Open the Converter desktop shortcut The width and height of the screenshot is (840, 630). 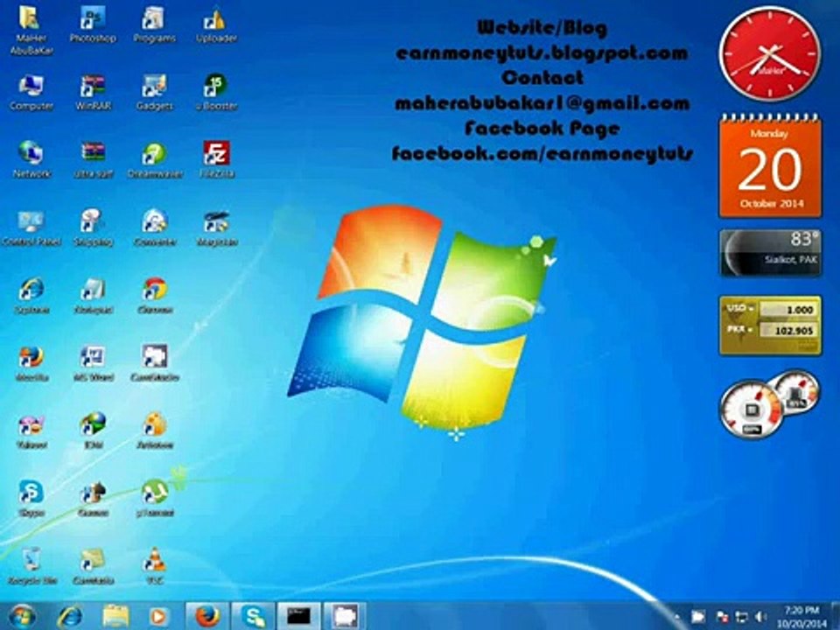tap(154, 228)
